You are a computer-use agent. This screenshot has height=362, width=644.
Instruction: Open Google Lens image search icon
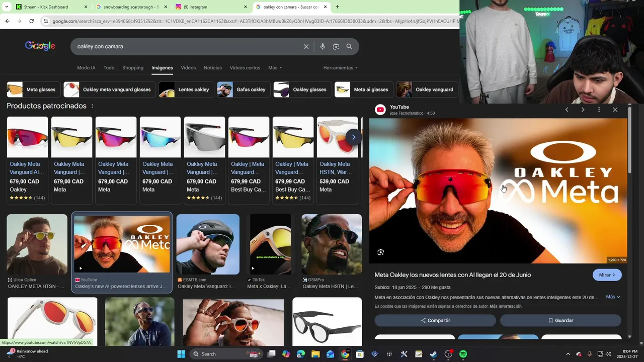(336, 46)
